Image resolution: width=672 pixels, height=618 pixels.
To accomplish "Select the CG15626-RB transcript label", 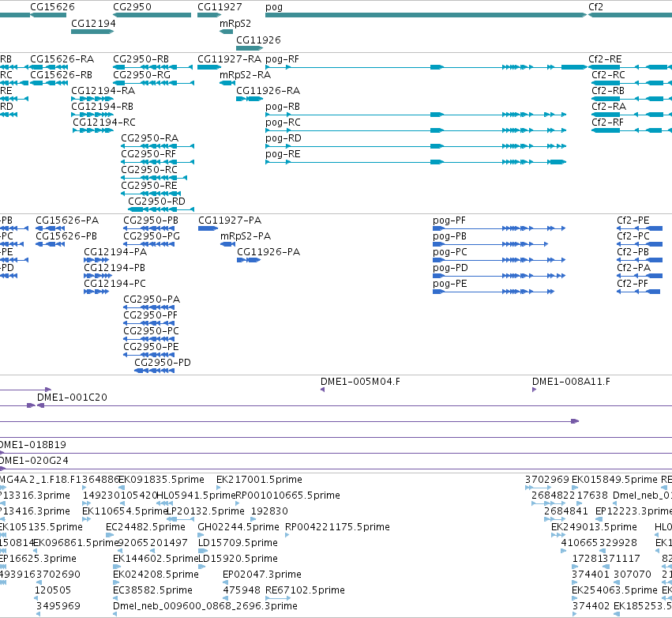I will pos(62,74).
